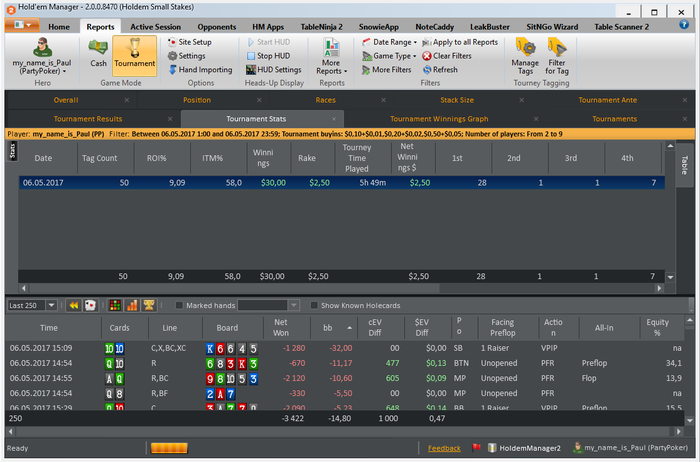The image size is (700, 462).
Task: Click the playing cards replayer icon
Action: click(91, 305)
